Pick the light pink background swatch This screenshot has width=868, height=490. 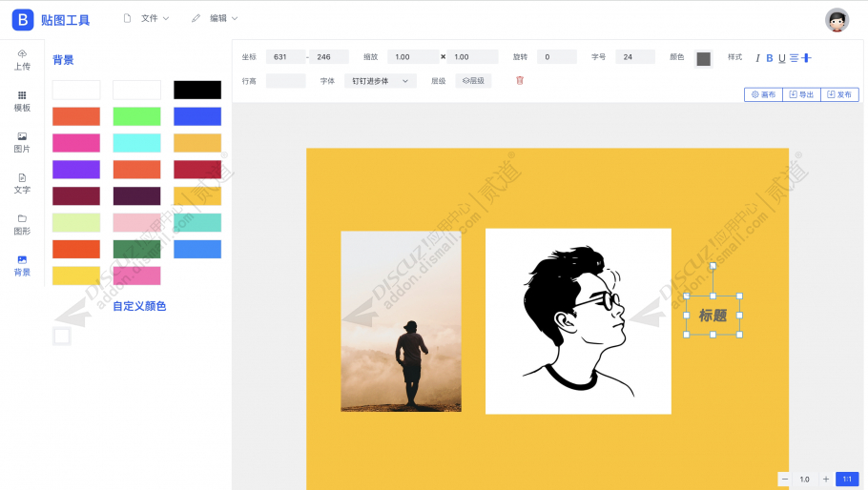coord(136,222)
